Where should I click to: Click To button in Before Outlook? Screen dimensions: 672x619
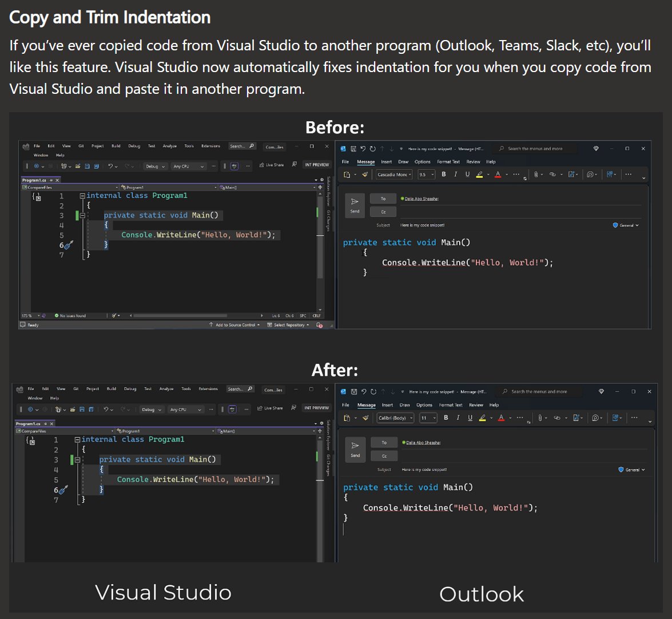coord(383,199)
